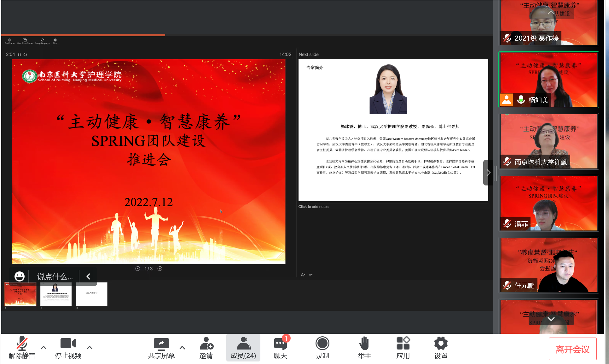Click End Show in presenter toolbar
The height and width of the screenshot is (364, 609).
click(10, 41)
